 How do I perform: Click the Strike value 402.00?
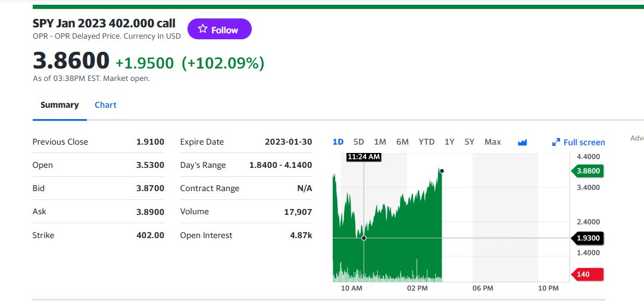[x=151, y=235]
